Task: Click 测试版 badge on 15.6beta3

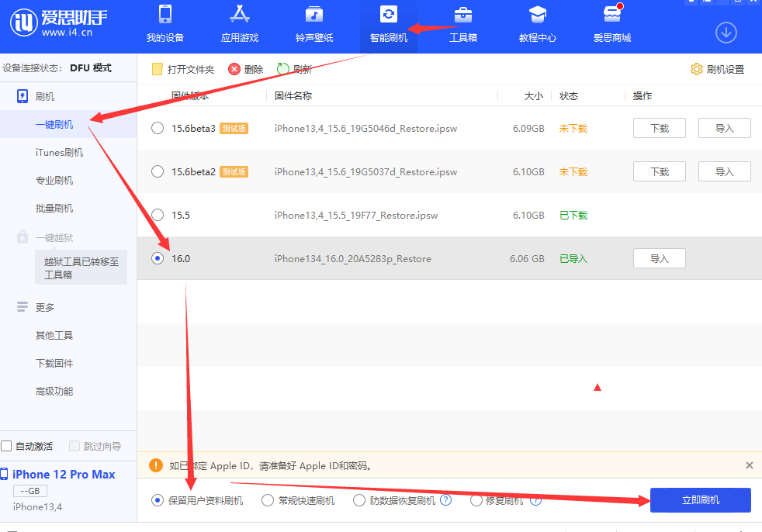Action: point(234,128)
